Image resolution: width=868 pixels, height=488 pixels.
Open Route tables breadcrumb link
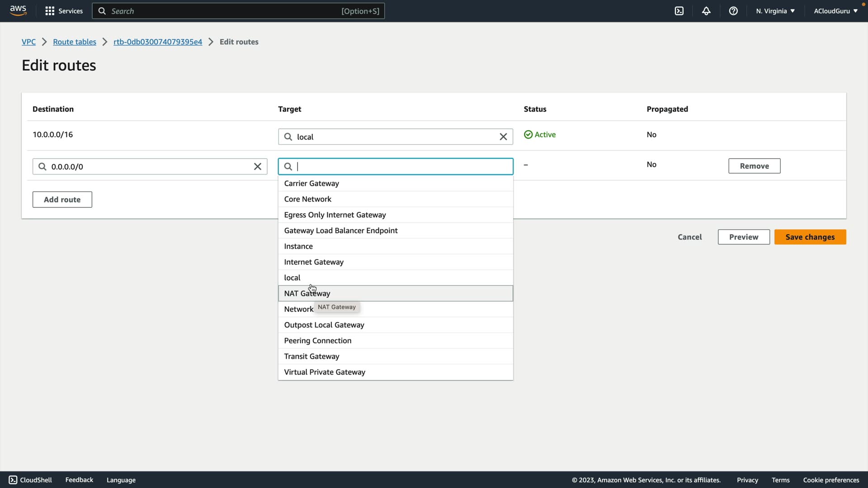[x=75, y=42]
